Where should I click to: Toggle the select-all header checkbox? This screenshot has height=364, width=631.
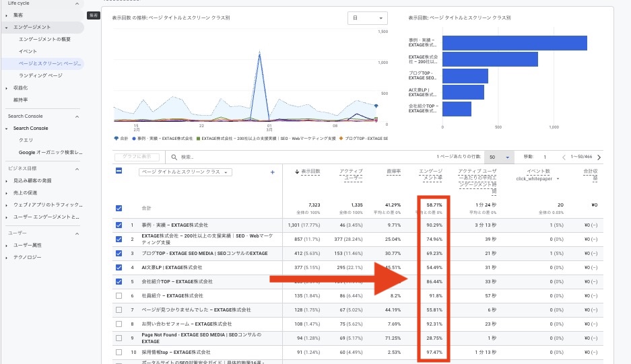(x=119, y=171)
